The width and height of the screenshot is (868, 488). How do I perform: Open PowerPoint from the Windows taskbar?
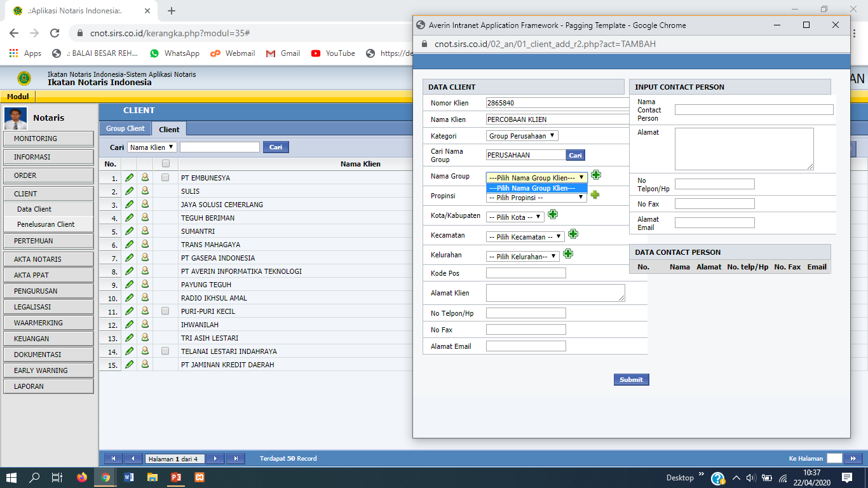click(x=176, y=477)
